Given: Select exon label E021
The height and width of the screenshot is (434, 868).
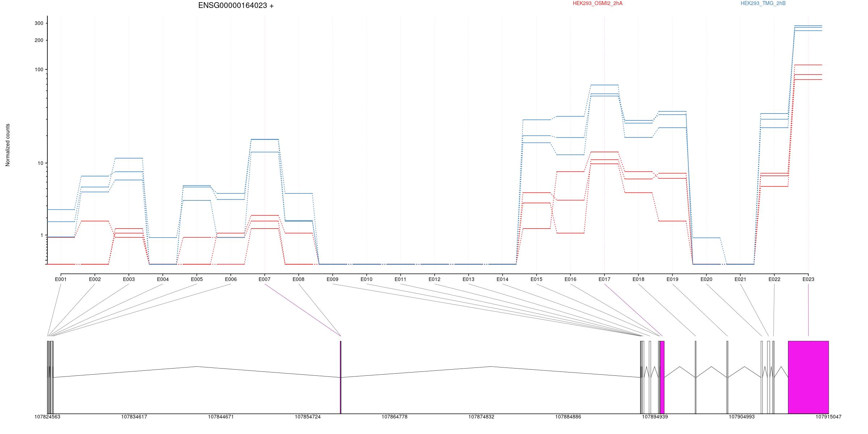Looking at the screenshot, I should [740, 279].
